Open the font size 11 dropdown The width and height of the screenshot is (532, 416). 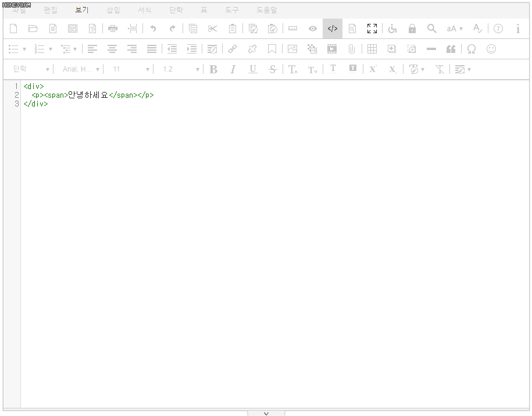[x=131, y=69]
